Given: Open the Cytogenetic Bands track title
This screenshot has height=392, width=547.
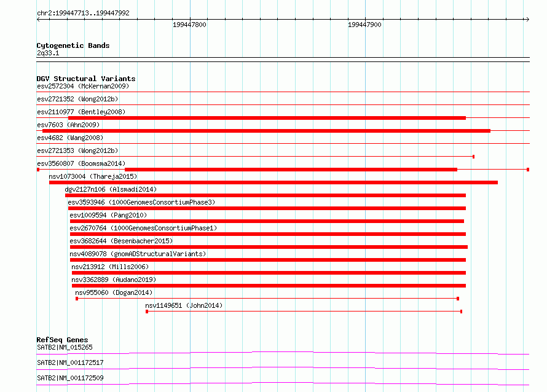Looking at the screenshot, I should click(73, 45).
